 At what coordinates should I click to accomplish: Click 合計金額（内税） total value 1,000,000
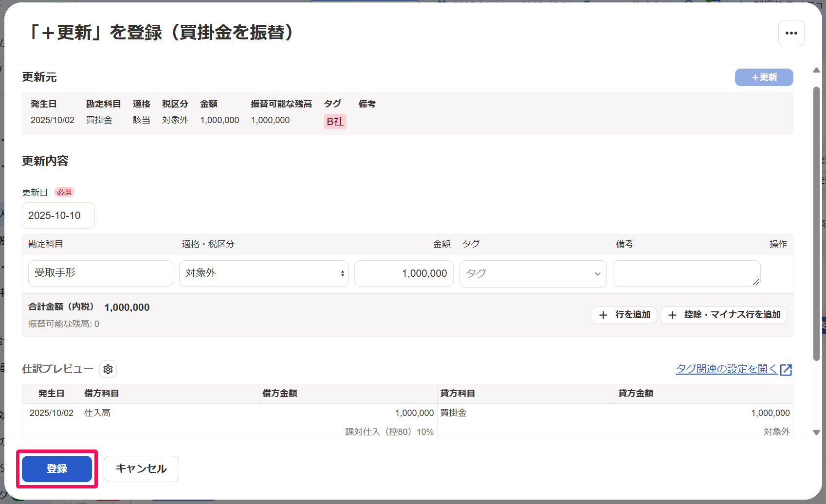click(x=127, y=307)
